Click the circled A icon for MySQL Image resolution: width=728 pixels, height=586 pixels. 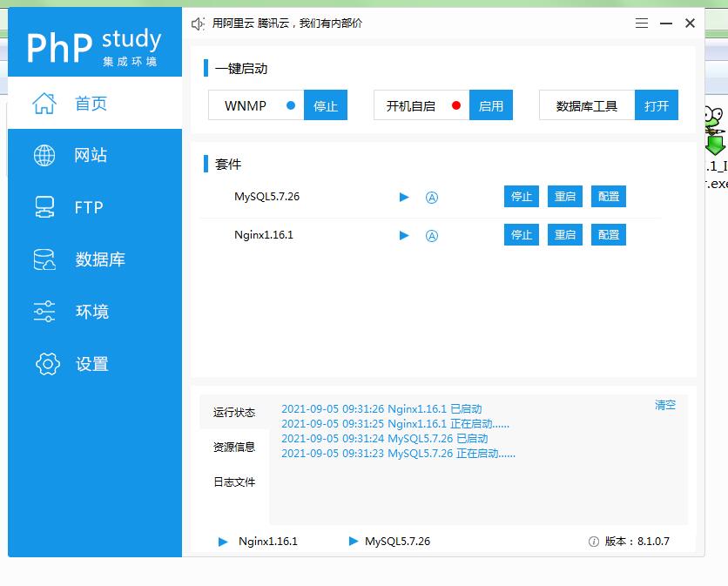(431, 197)
